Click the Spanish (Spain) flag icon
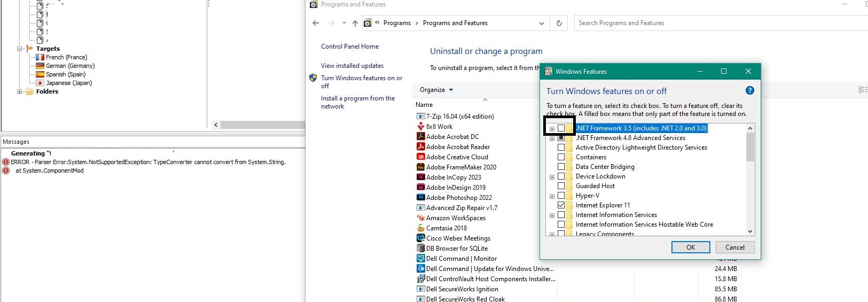This screenshot has height=302, width=868. click(x=40, y=74)
